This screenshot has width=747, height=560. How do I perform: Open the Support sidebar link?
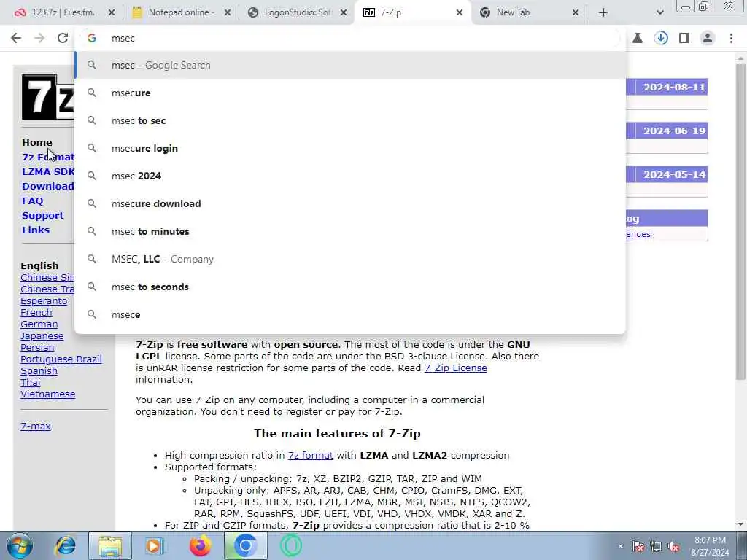[42, 216]
